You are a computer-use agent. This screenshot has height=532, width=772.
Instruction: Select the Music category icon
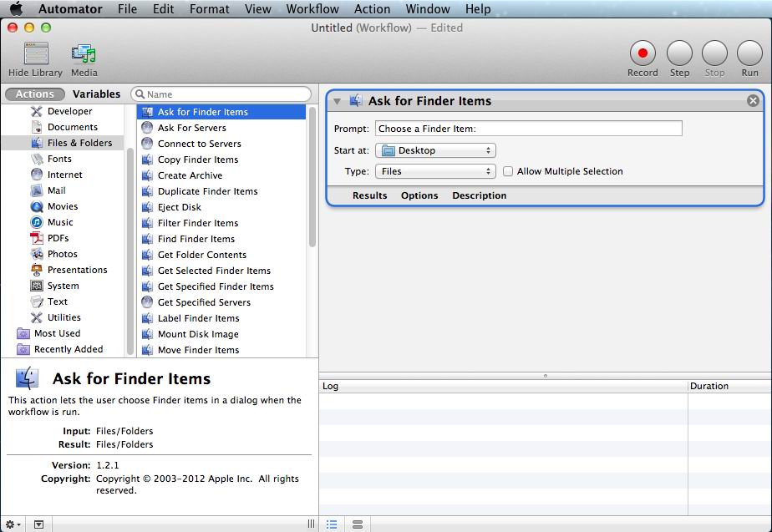click(x=37, y=222)
